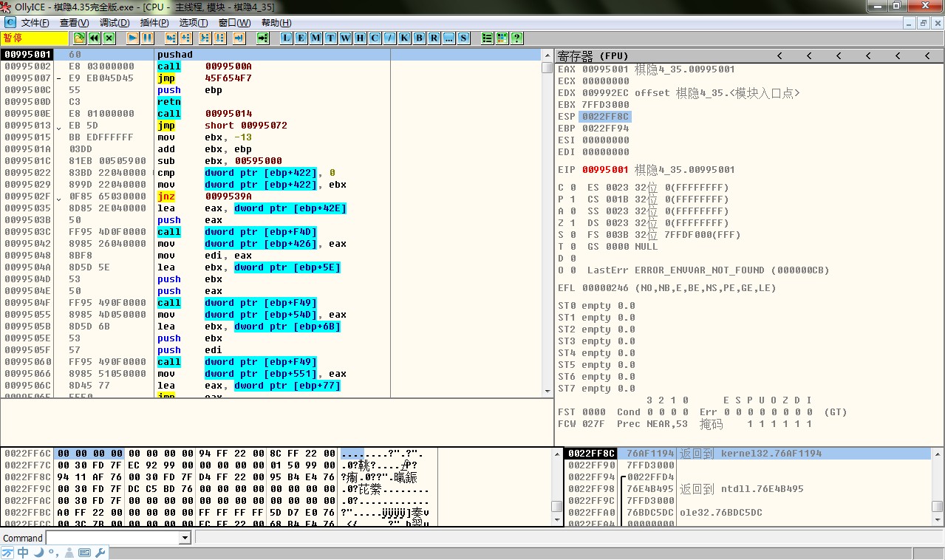Click the Open file toolbar icon
The height and width of the screenshot is (560, 945).
pos(80,38)
